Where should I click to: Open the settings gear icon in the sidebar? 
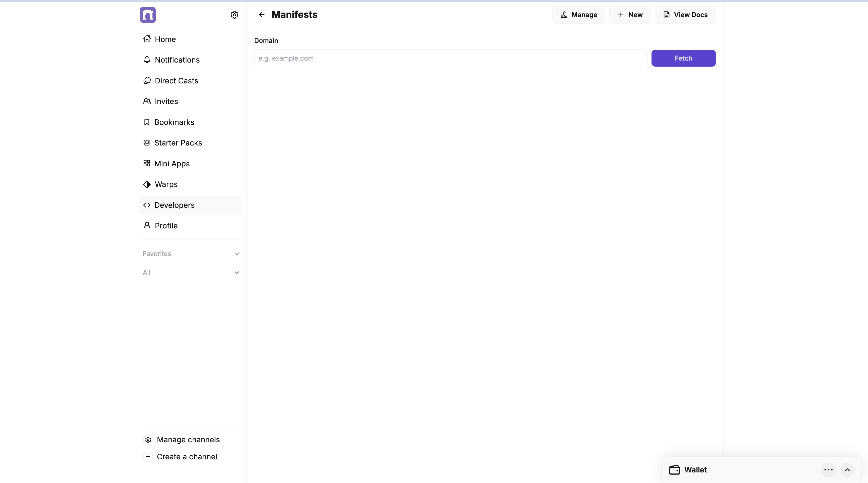coord(235,15)
